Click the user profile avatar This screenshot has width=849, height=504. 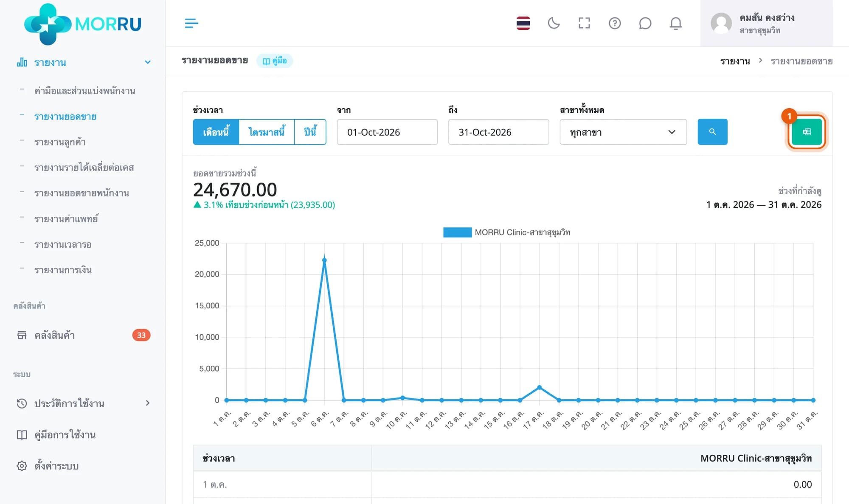click(x=721, y=23)
